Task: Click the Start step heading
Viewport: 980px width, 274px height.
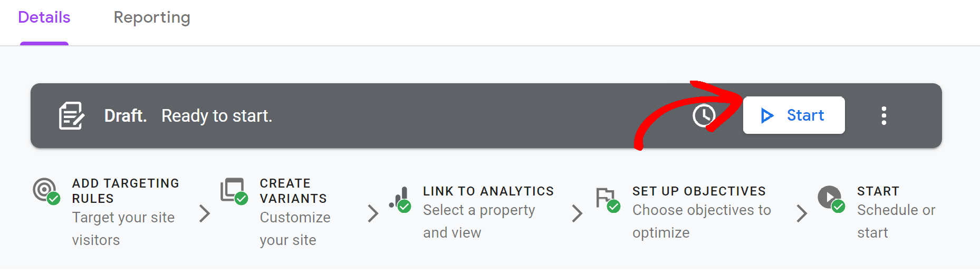Action: 878,191
